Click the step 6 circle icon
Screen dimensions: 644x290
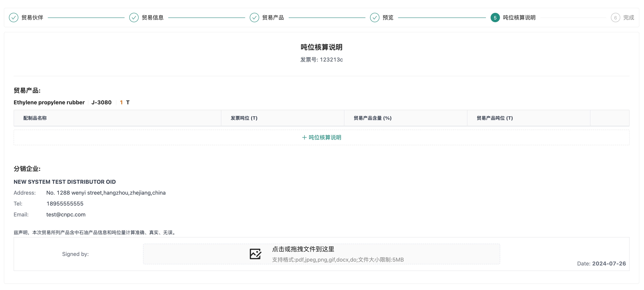(615, 18)
